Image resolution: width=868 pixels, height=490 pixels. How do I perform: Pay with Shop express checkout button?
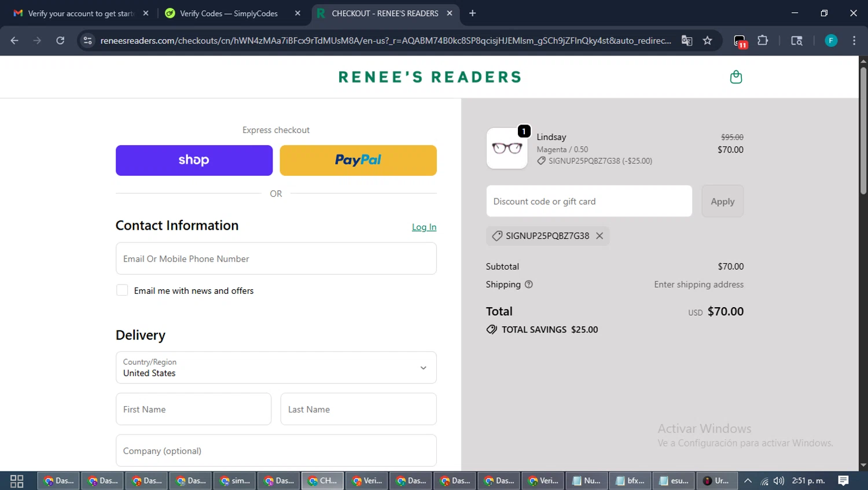point(194,160)
